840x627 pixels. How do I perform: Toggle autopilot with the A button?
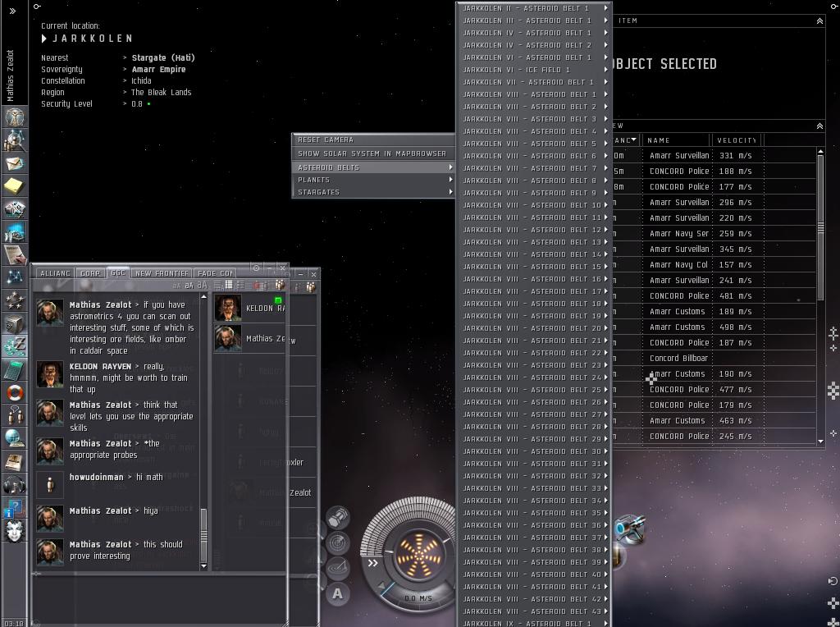coord(337,594)
